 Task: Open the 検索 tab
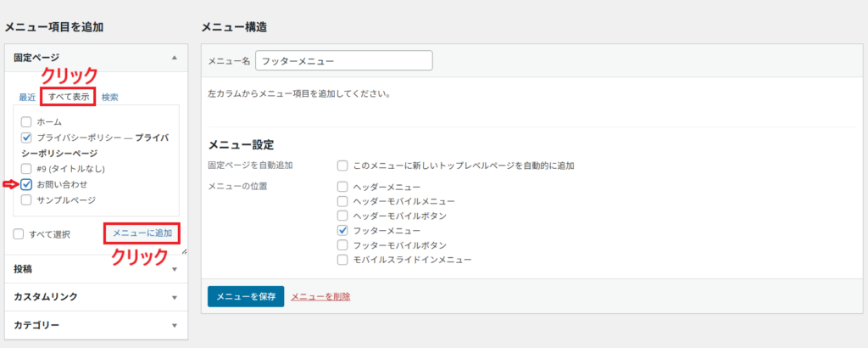[x=110, y=97]
